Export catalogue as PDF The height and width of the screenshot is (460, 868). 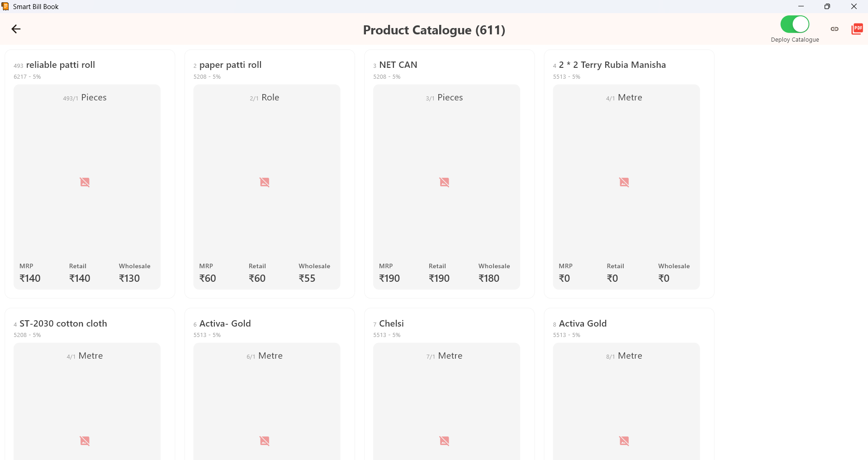(857, 29)
